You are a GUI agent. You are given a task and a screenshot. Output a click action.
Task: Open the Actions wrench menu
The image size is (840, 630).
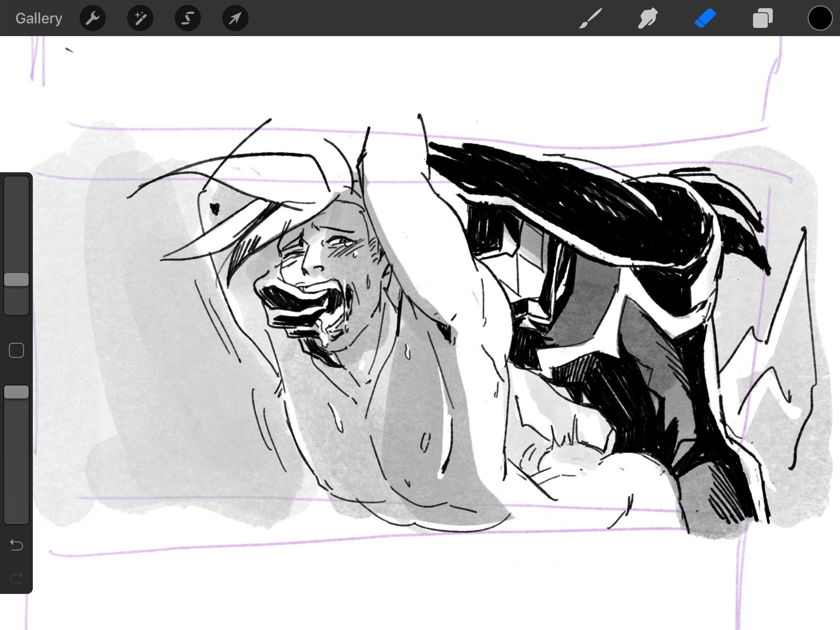(93, 18)
